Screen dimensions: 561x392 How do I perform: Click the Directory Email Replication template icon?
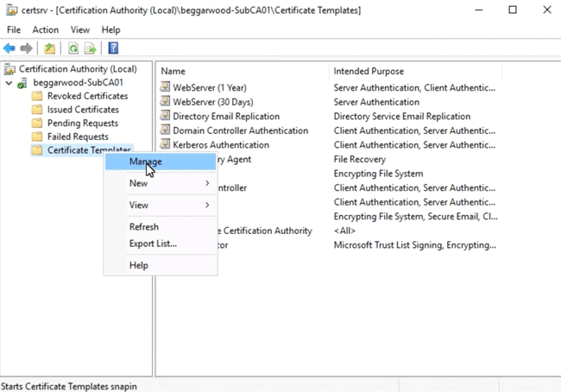tap(165, 116)
